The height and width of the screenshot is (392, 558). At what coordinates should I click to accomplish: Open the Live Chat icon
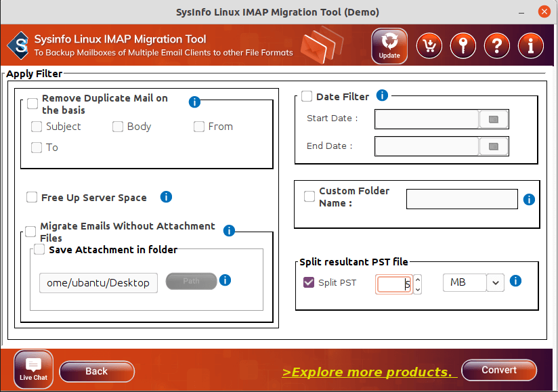(x=33, y=369)
